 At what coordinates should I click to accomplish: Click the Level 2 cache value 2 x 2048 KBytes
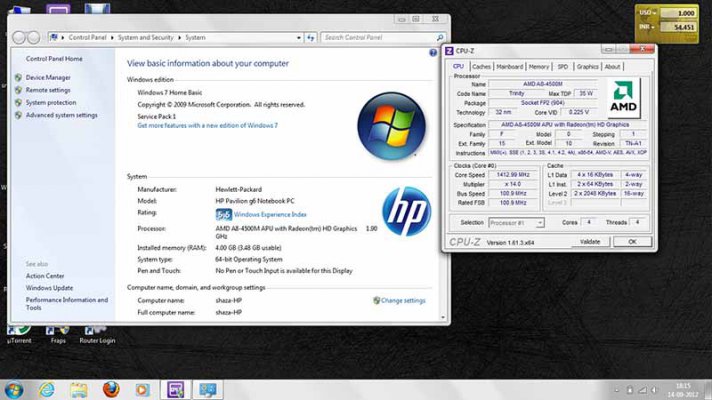pyautogui.click(x=595, y=193)
